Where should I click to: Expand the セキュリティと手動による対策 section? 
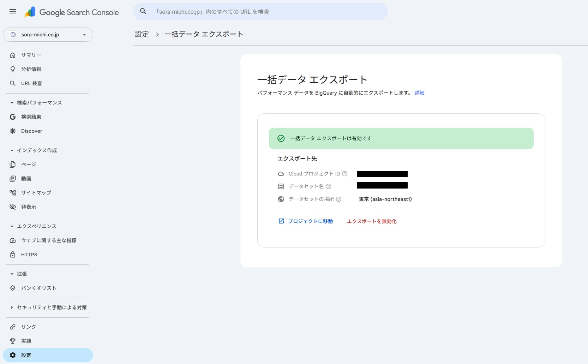coord(12,308)
